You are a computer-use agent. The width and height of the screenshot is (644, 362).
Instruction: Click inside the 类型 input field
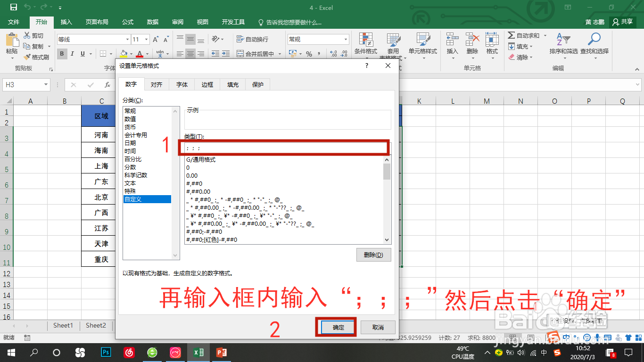pyautogui.click(x=283, y=148)
